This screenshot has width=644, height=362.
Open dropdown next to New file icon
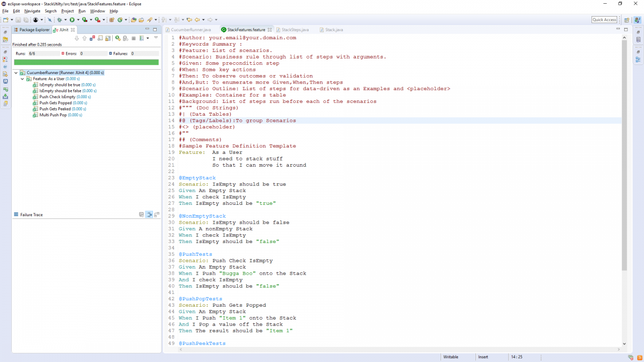point(12,19)
